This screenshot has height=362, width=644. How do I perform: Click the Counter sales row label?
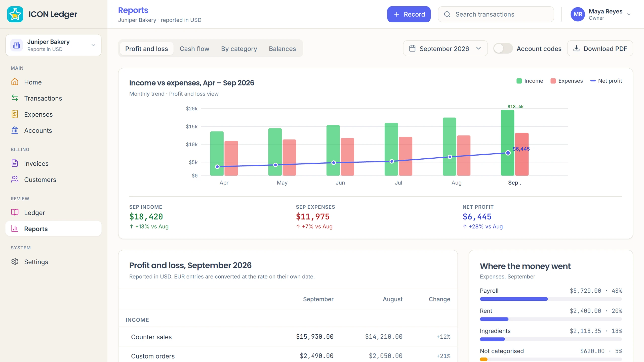pyautogui.click(x=151, y=337)
